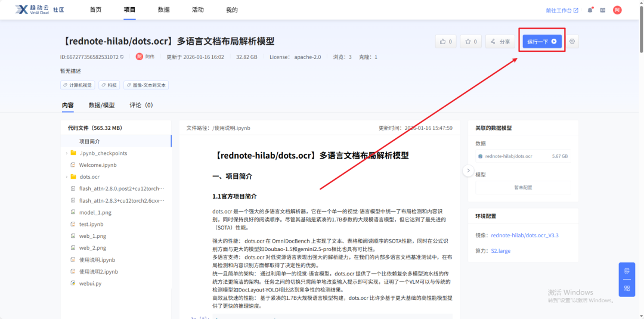
Task: Open project settings gear icon
Action: coord(572,42)
